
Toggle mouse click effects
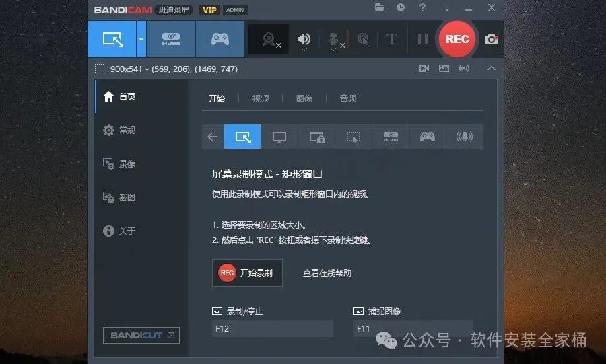click(362, 39)
